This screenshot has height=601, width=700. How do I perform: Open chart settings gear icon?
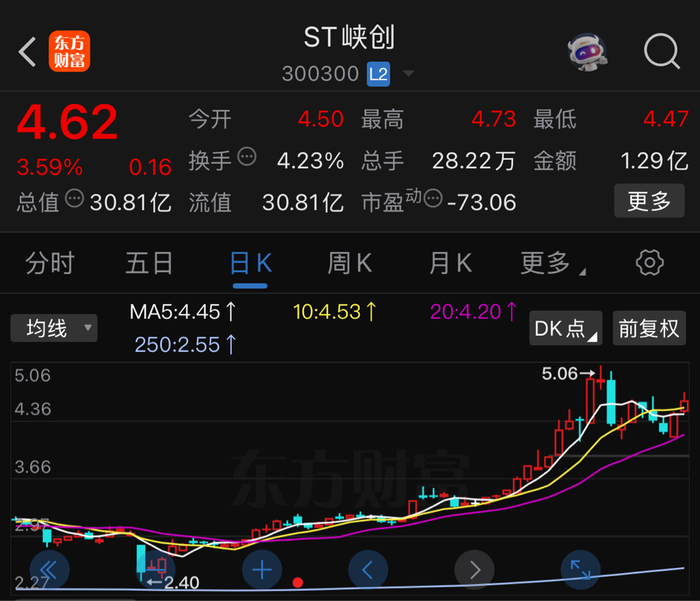click(x=649, y=263)
